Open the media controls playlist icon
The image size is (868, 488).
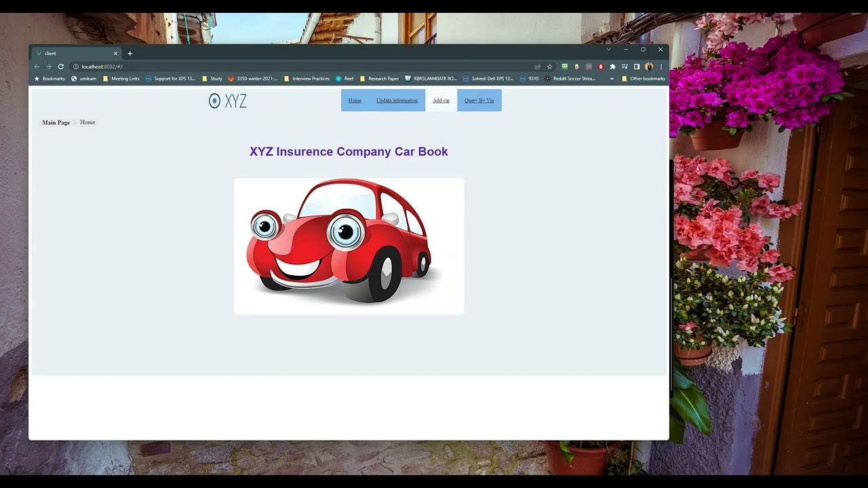click(x=625, y=66)
